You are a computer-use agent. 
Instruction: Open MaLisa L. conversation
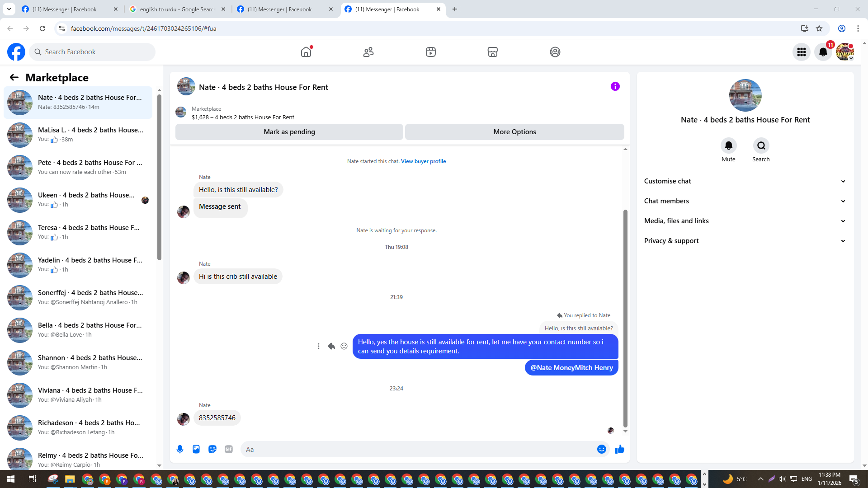point(78,135)
